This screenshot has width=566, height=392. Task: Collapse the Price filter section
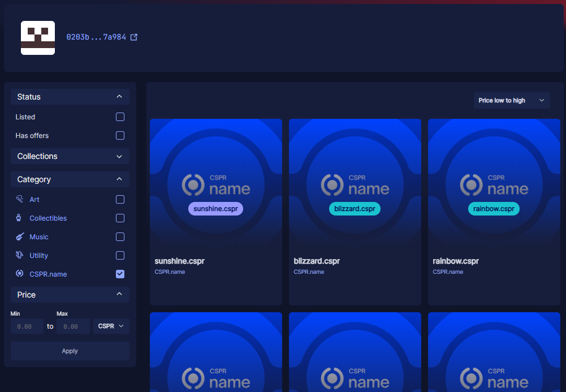(70, 295)
